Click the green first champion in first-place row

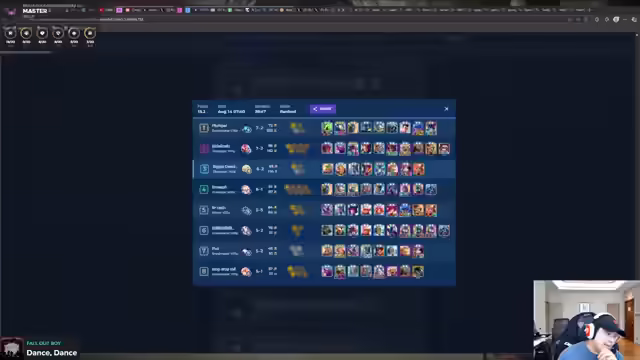coord(327,128)
